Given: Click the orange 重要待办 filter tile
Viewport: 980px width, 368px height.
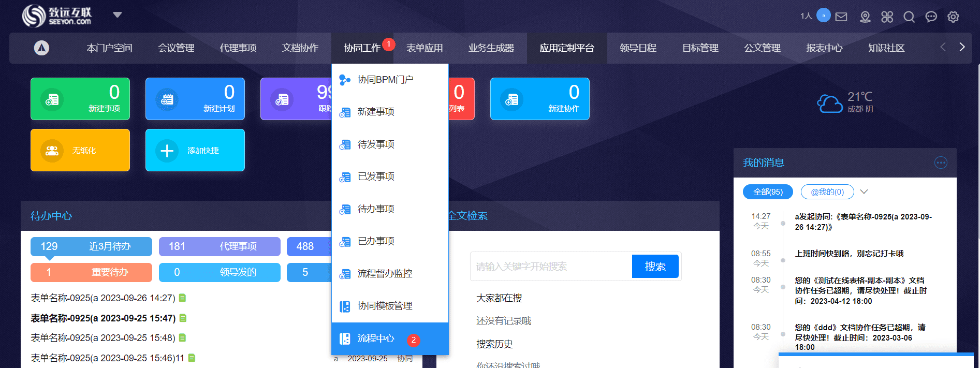Looking at the screenshot, I should (91, 272).
